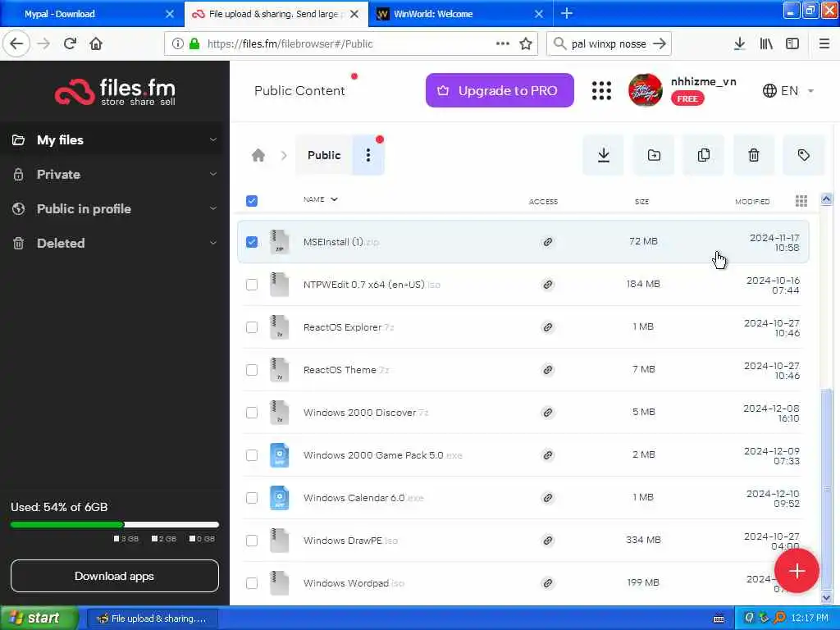
Task: Check the Windows 2000 Discover checkbox
Action: pyautogui.click(x=252, y=413)
